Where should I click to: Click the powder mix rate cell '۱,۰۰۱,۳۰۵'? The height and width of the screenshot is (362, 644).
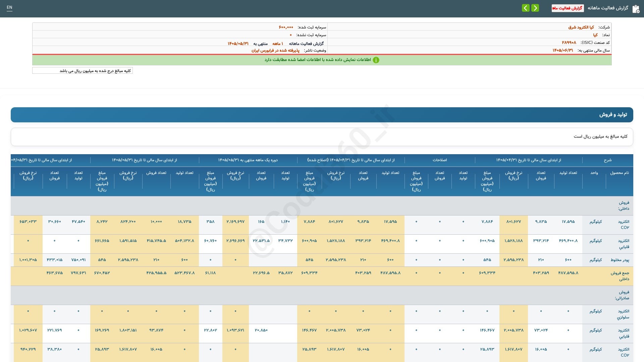click(x=28, y=260)
